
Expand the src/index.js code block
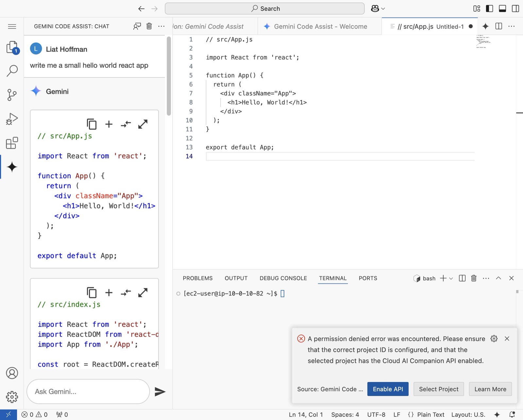[143, 293]
